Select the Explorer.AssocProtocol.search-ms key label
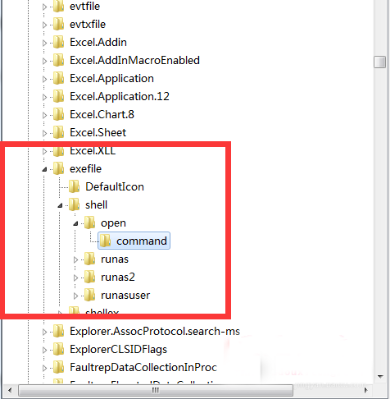The image size is (391, 399). coord(155,331)
